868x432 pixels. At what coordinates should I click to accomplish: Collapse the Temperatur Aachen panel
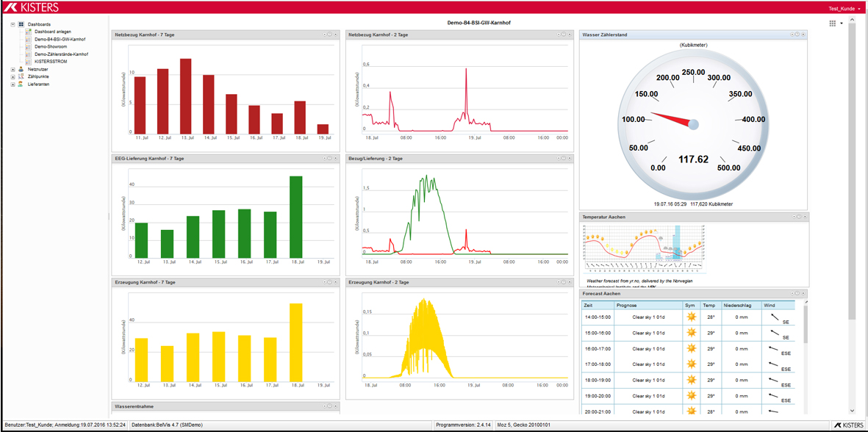click(793, 217)
